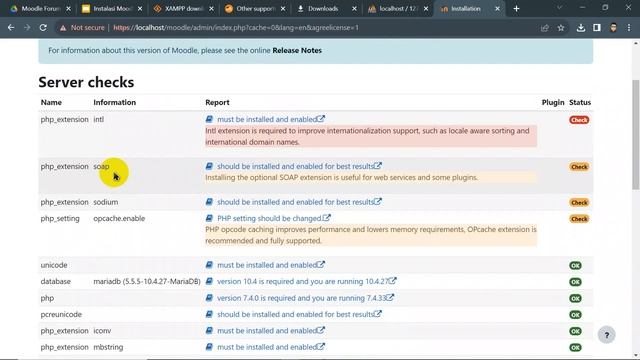Click the page vertical scrollbar
This screenshot has width=640, height=360.
pos(636,135)
